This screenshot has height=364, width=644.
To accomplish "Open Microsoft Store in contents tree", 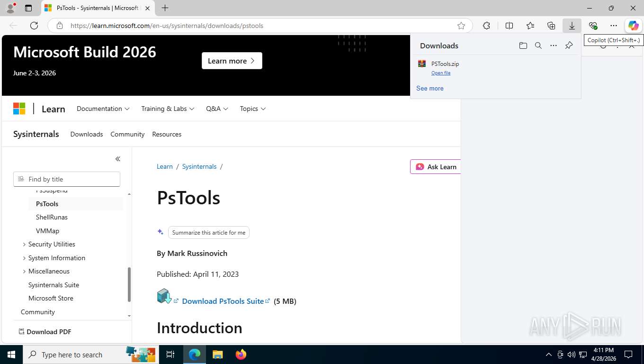I will click(x=51, y=298).
